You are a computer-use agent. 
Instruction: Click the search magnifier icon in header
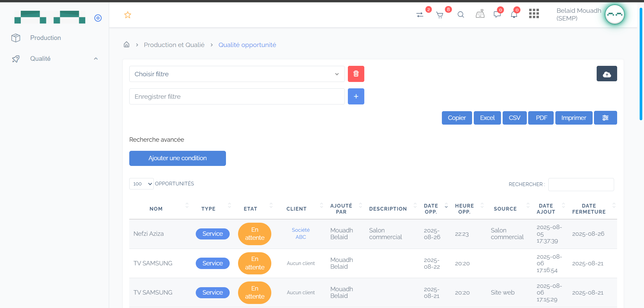(x=461, y=15)
